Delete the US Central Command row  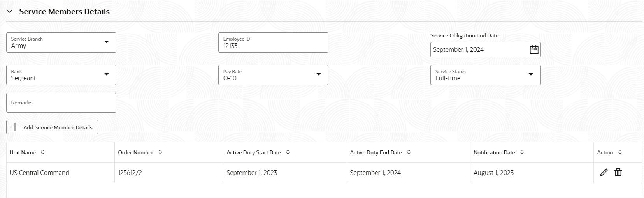click(x=618, y=172)
